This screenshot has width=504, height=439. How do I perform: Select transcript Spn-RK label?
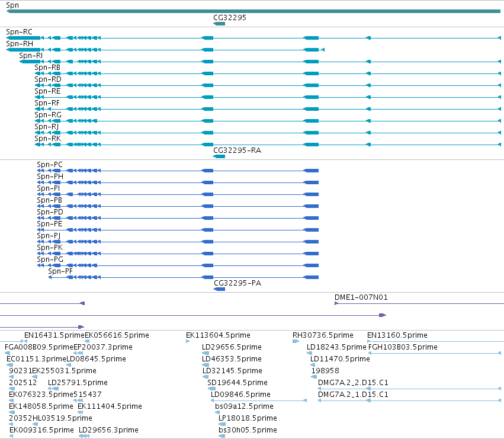click(47, 139)
